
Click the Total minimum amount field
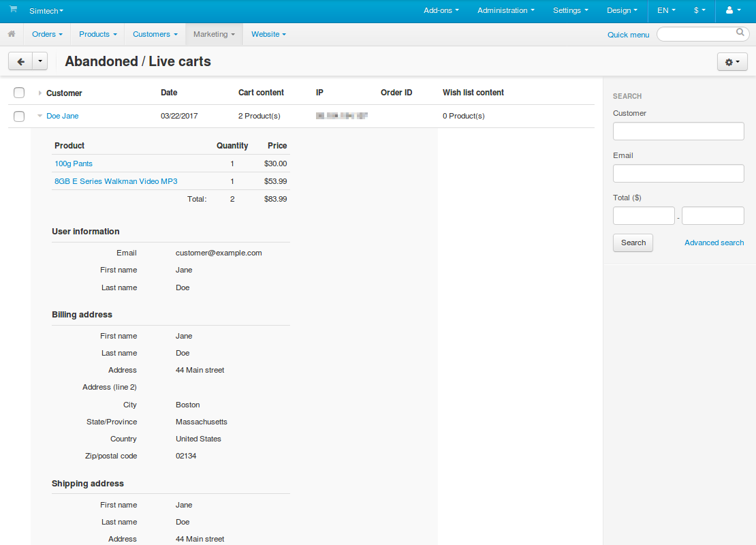pos(644,215)
